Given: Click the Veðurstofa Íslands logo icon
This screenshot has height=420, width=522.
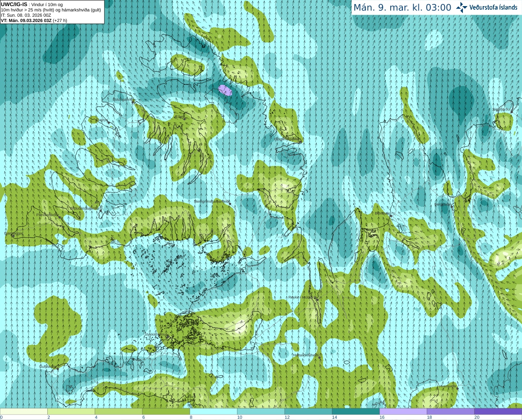Looking at the screenshot, I should click(462, 7).
